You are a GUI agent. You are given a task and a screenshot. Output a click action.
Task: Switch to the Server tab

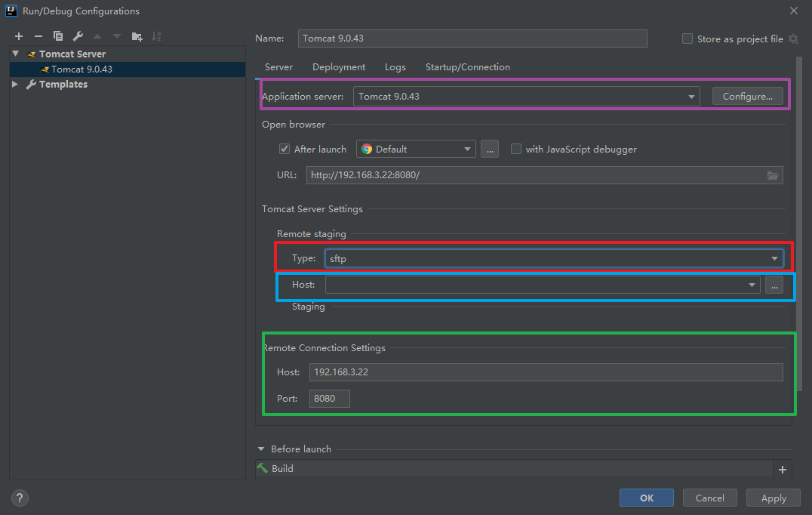[278, 67]
